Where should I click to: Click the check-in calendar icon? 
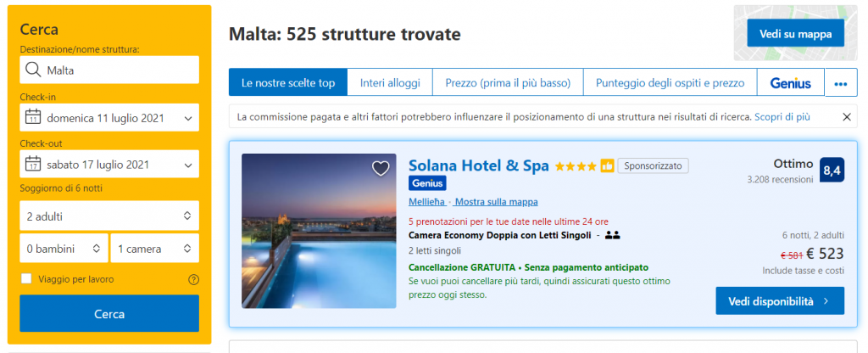33,117
